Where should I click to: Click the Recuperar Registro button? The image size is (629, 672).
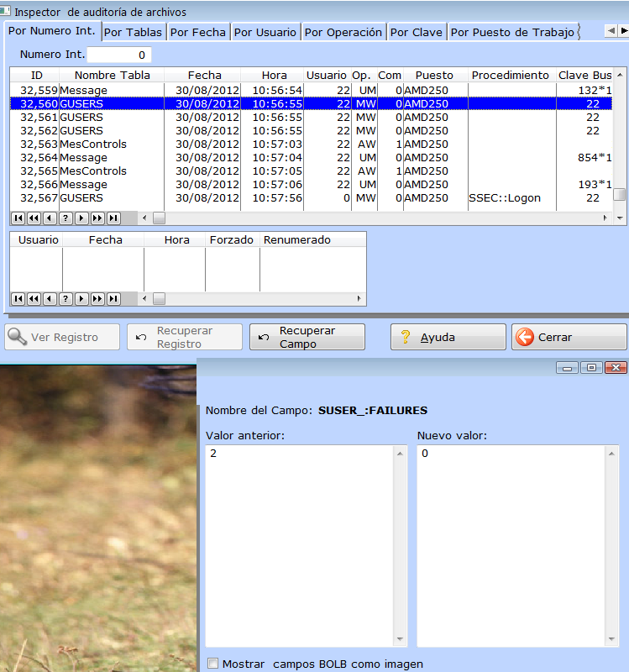pos(185,338)
